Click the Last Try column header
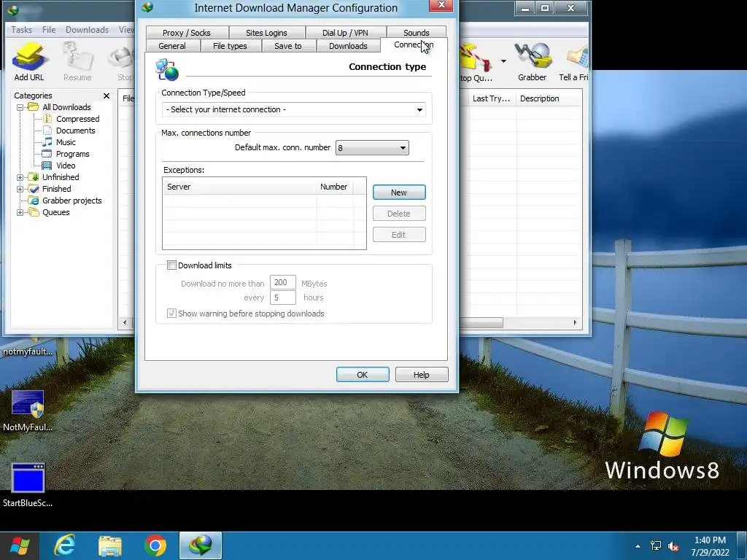 tap(491, 98)
